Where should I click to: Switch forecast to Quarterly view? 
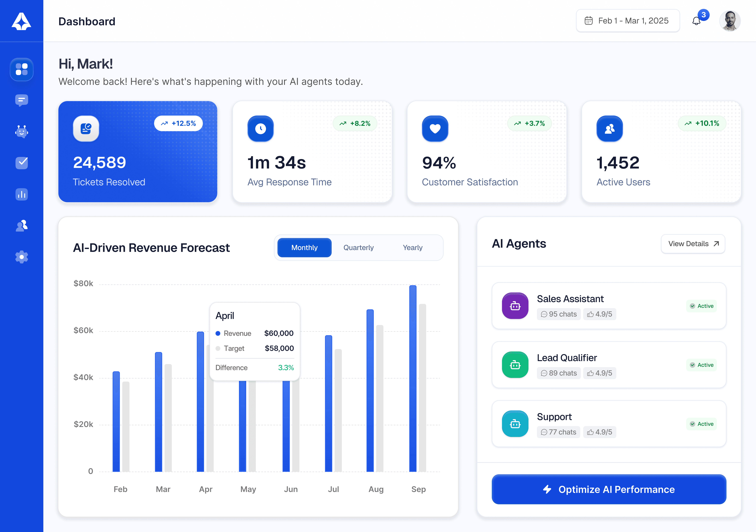[358, 247]
